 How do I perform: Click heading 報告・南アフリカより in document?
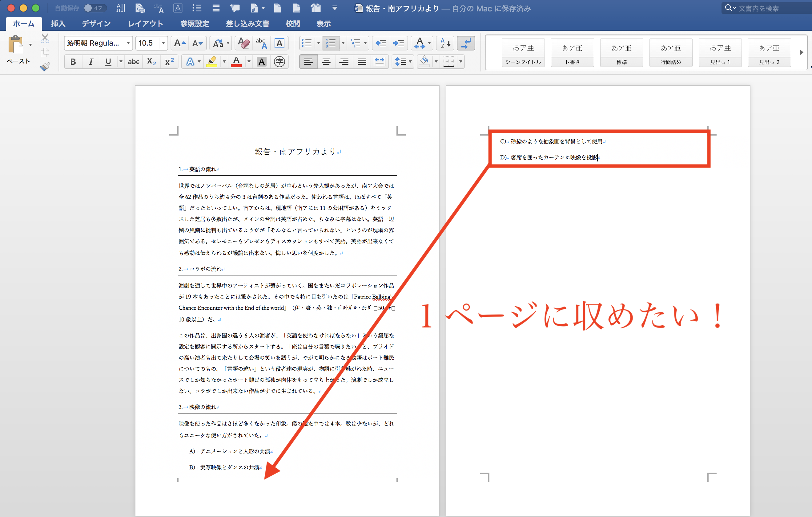pos(295,152)
